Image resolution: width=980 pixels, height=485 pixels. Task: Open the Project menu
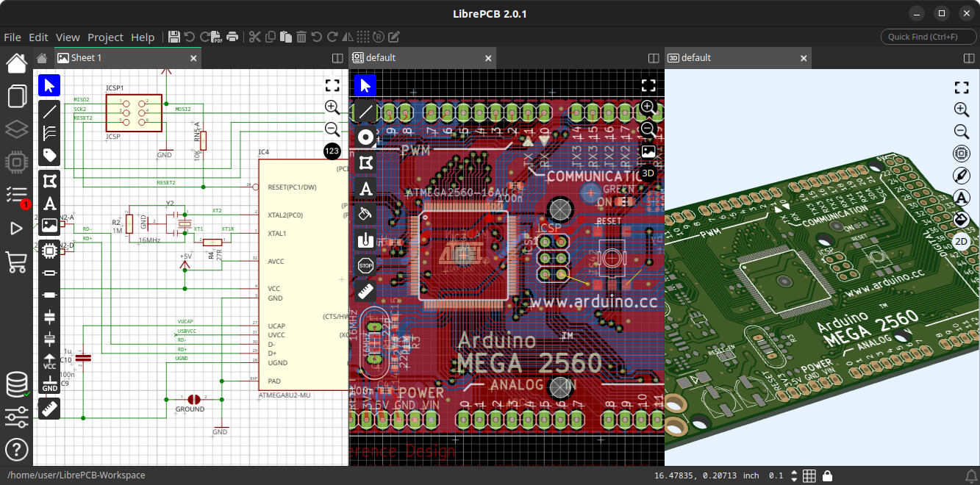tap(106, 37)
